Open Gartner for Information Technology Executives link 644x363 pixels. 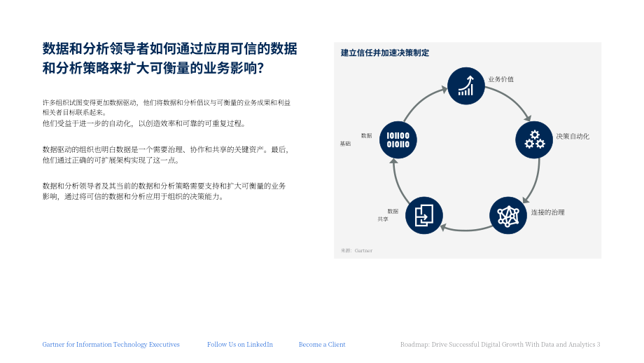point(111,345)
